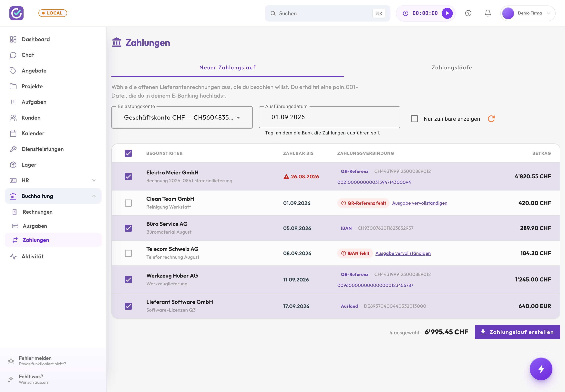This screenshot has height=392, width=565.
Task: Click the clock icon in the timer
Action: (406, 13)
